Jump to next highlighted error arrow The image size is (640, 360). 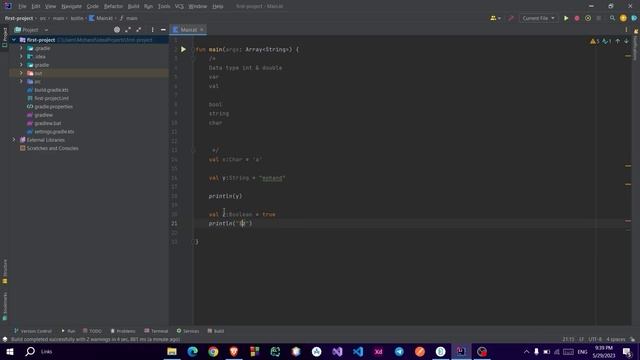click(626, 41)
